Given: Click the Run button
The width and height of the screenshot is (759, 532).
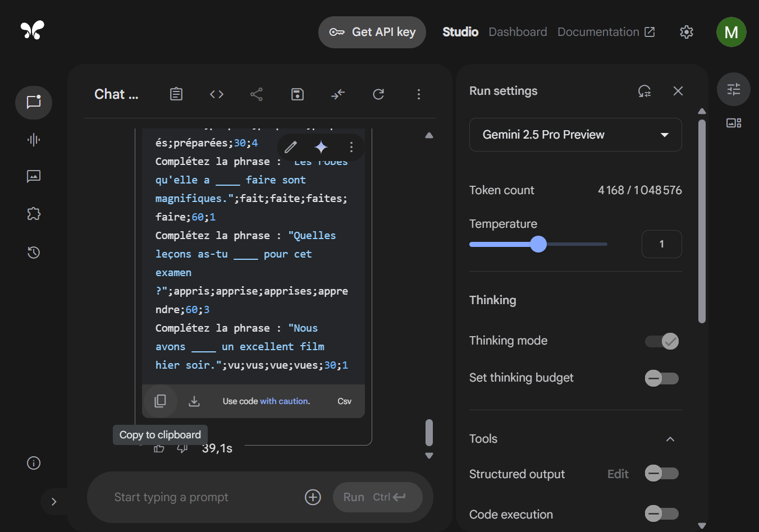Looking at the screenshot, I should click(378, 497).
